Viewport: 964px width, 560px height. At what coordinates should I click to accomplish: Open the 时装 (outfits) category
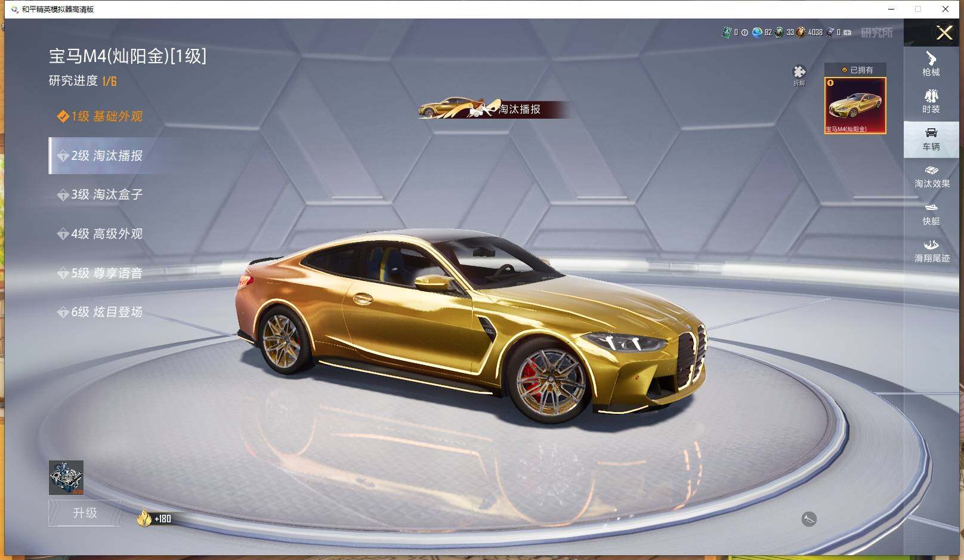(x=931, y=101)
